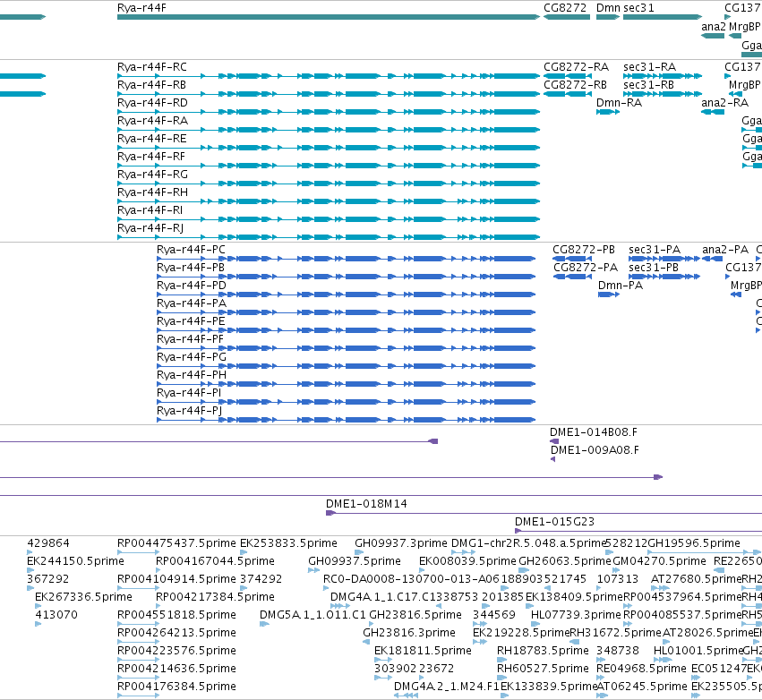The image size is (762, 700).
Task: Select the sec31 gene label
Action: (x=638, y=8)
